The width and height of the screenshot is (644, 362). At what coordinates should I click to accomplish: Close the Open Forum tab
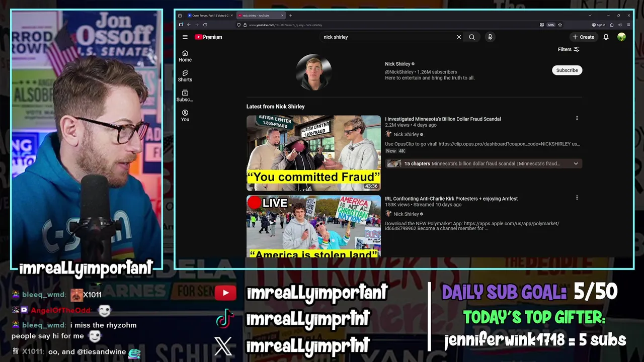point(232,16)
